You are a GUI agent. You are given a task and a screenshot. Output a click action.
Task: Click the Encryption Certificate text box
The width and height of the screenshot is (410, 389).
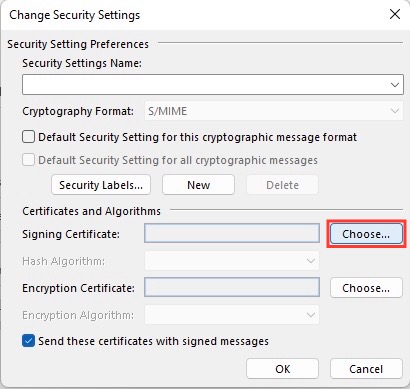232,287
